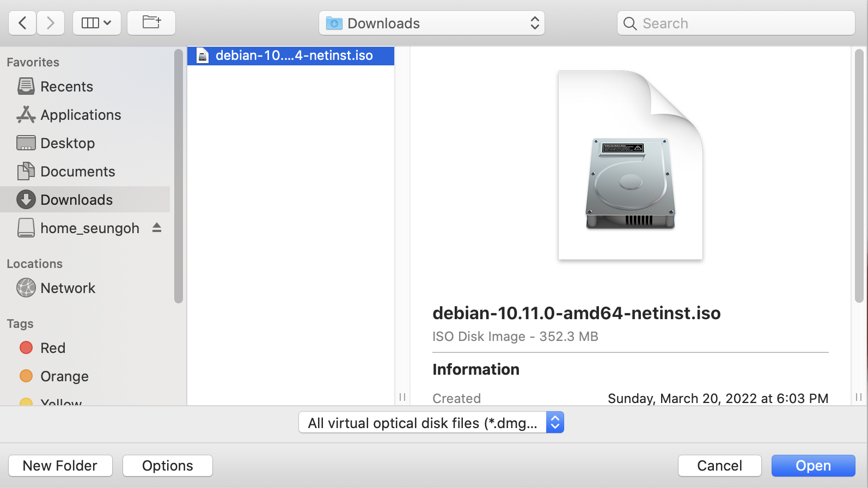Click the Downloads arrow sidebar icon
The image size is (868, 488).
click(x=26, y=199)
